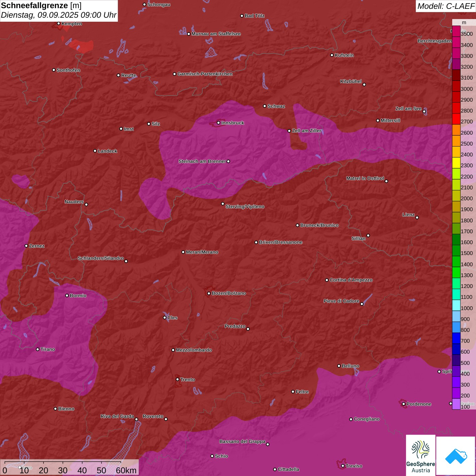Viewport: 476px width, 476px height.
Task: Click the Mezzolombardo label
Action: point(194,350)
